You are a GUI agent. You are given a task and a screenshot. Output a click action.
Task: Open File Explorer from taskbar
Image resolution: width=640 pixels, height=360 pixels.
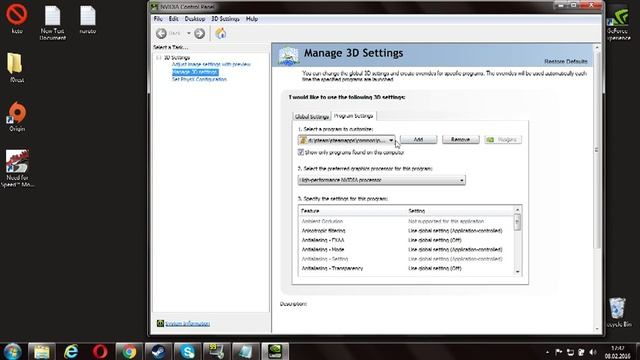42,351
